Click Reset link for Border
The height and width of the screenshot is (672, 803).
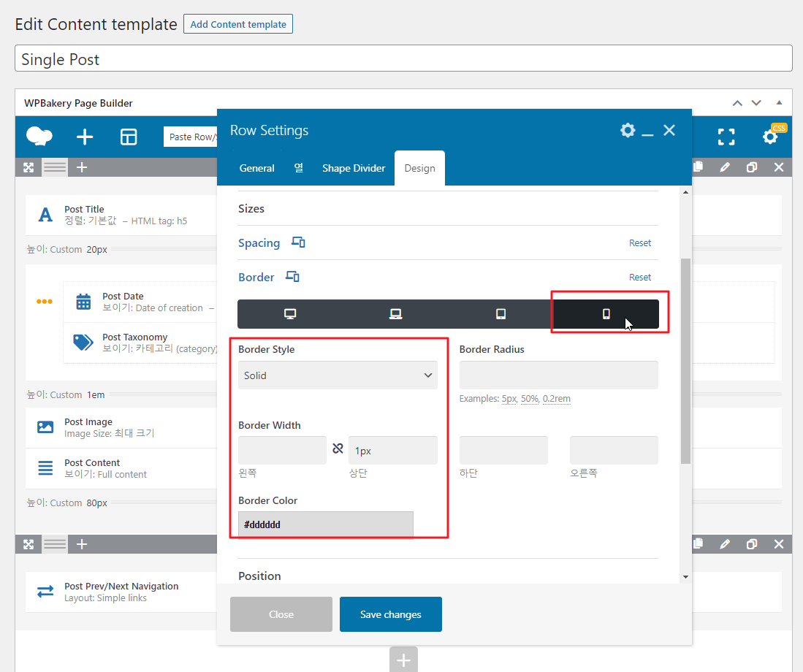coord(640,277)
